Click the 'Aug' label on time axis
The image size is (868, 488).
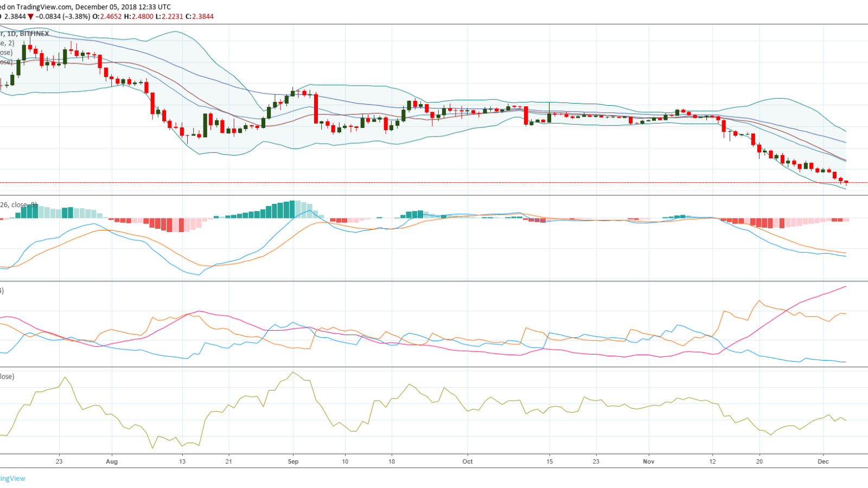point(112,462)
